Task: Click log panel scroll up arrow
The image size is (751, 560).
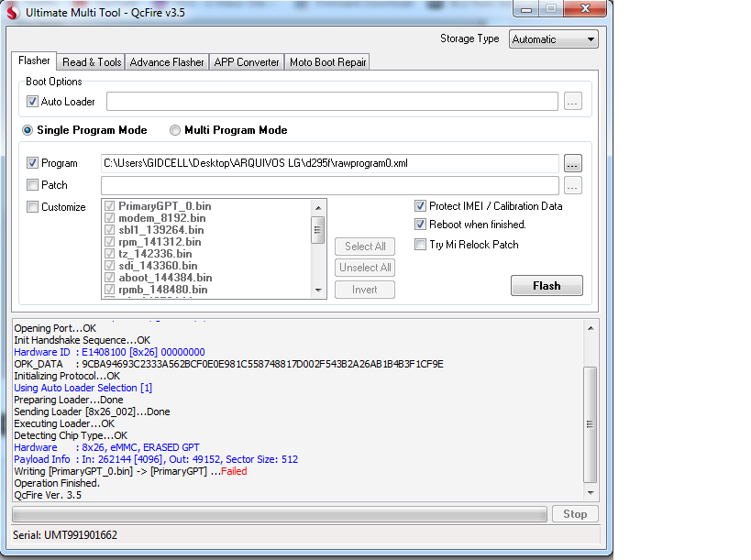Action: [x=591, y=328]
